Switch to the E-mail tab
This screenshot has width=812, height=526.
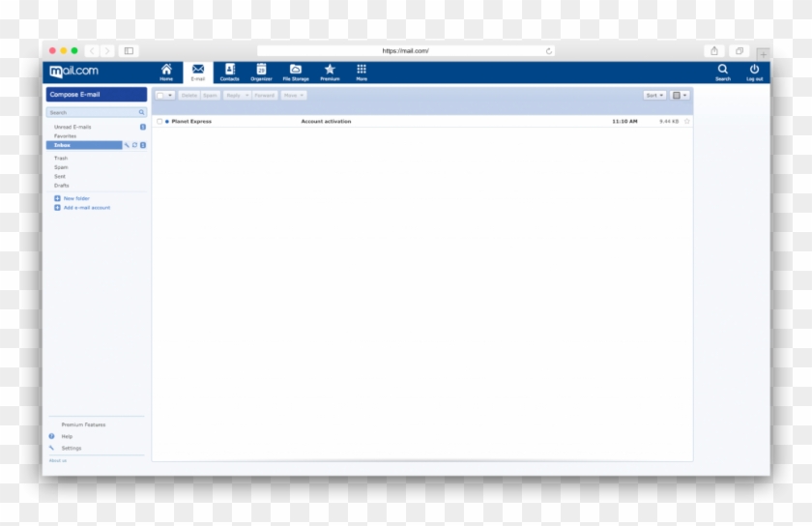coord(198,72)
